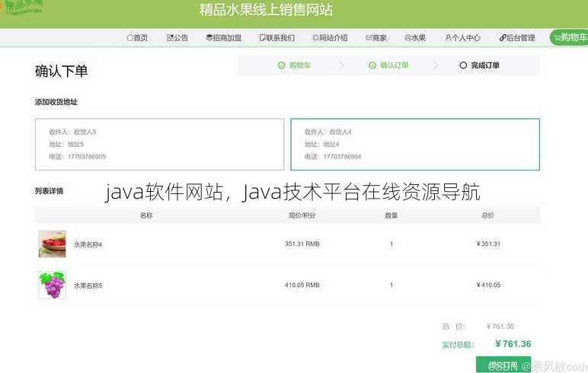This screenshot has width=588, height=373.
Task: Go to 个人中心 personal center
Action: [x=463, y=38]
